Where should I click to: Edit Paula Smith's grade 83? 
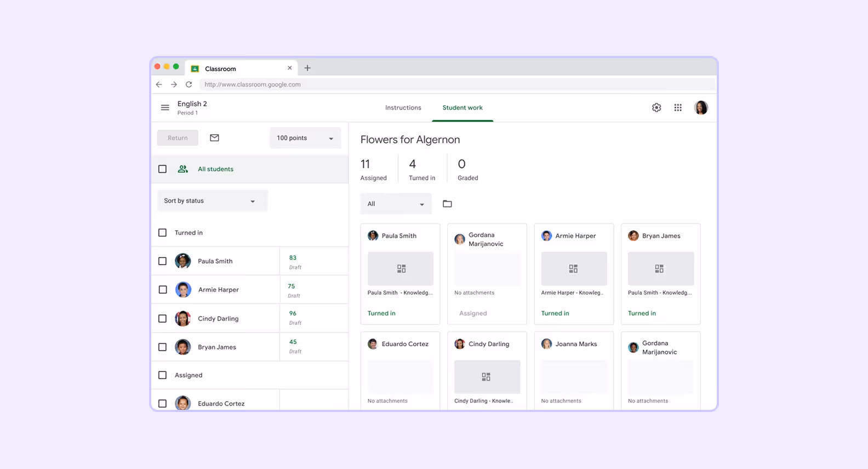pyautogui.click(x=293, y=258)
